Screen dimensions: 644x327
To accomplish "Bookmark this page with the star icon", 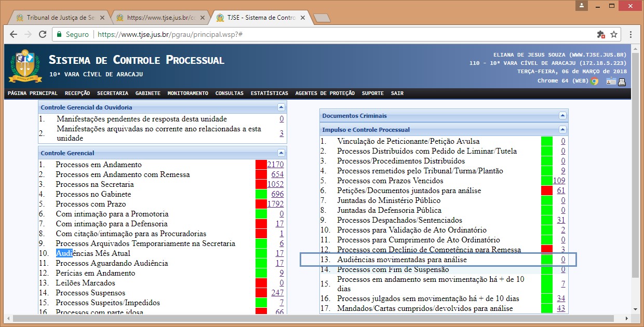I will click(x=614, y=34).
